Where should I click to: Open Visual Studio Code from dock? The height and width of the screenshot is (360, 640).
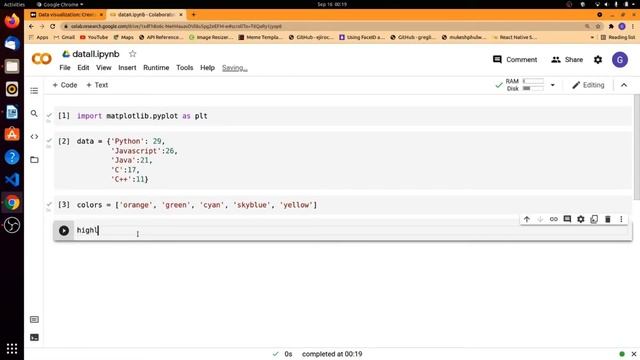[12, 180]
